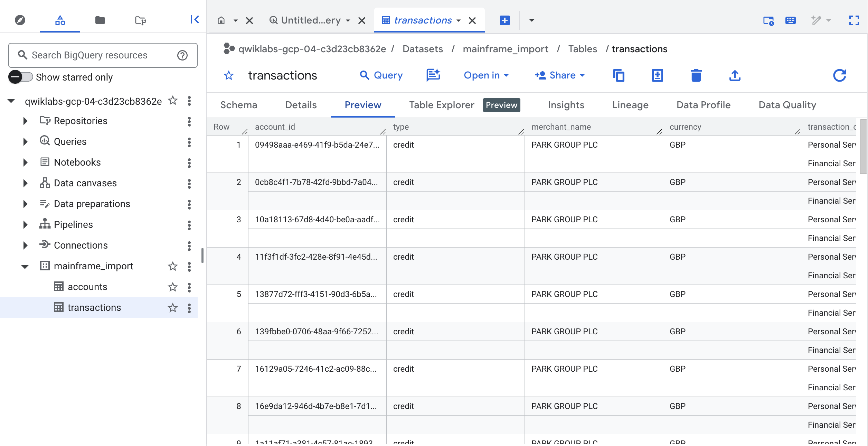Open the Lineage tab
Viewport: 868px width, 446px height.
pos(630,105)
